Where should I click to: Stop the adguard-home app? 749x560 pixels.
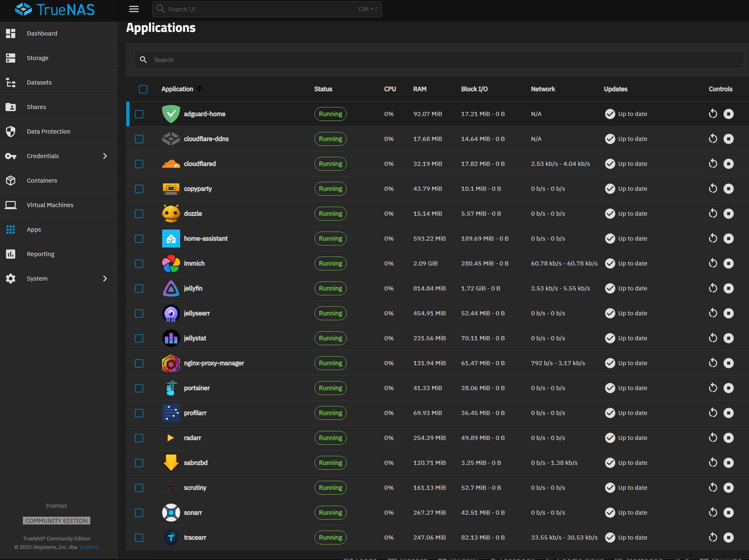tap(729, 114)
